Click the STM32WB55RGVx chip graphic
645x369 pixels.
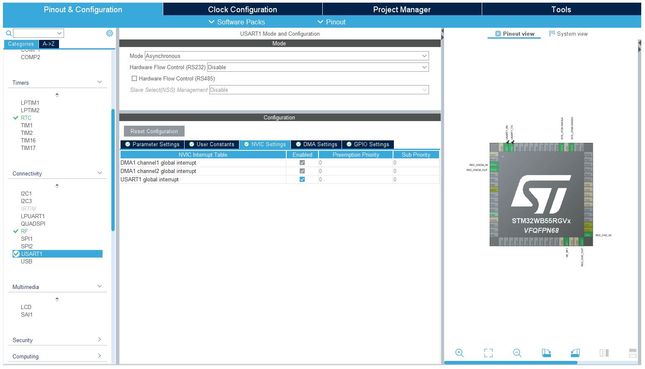click(541, 195)
